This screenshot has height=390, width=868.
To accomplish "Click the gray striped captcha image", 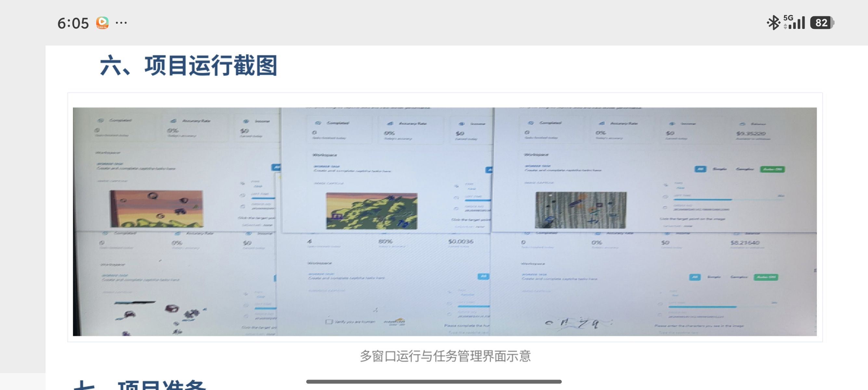I will point(581,210).
